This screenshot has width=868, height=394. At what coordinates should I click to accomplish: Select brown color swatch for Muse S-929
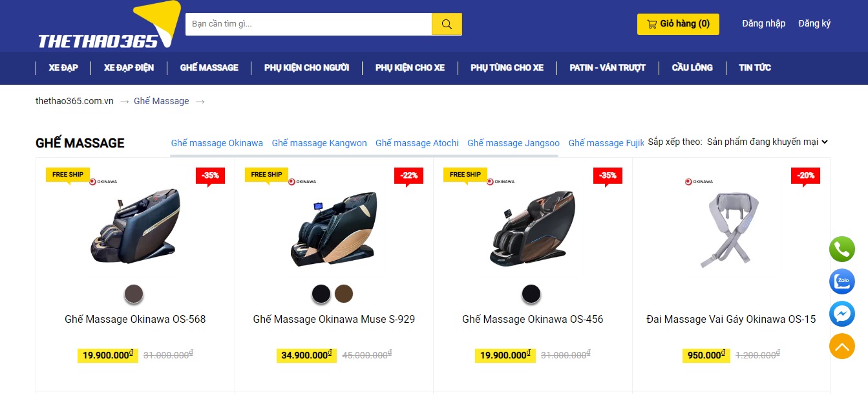344,294
